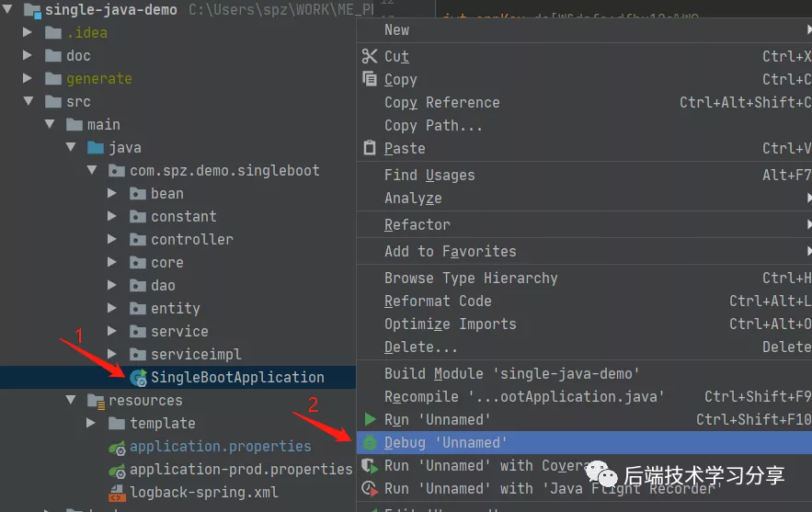Choose Copy Path... menu entry
This screenshot has width=812, height=512.
584,125
